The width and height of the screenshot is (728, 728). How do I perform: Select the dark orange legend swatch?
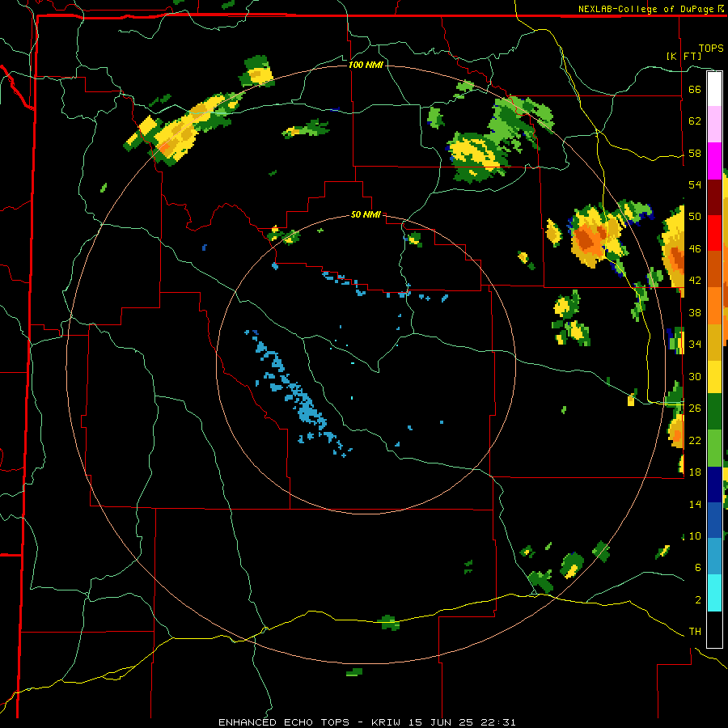click(x=714, y=269)
